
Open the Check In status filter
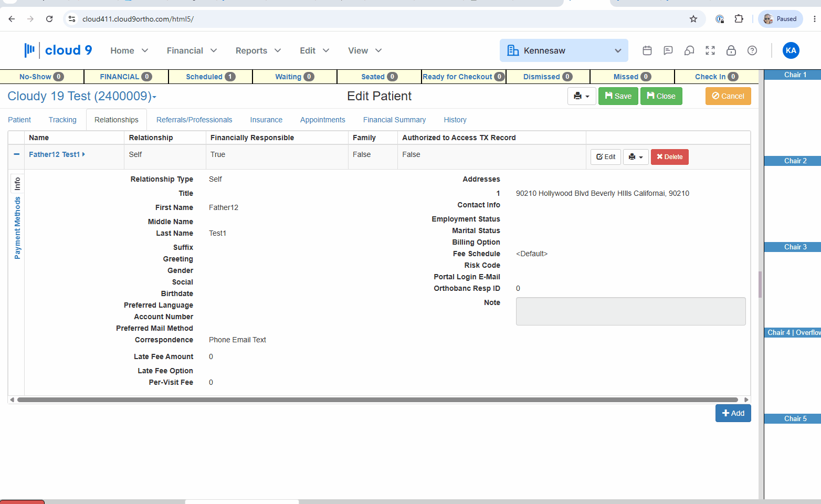tap(717, 77)
